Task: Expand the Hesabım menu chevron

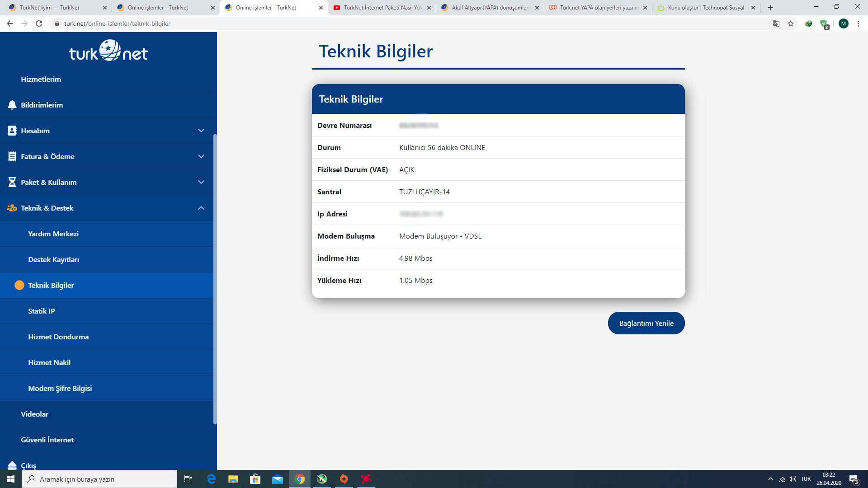Action: pos(201,131)
